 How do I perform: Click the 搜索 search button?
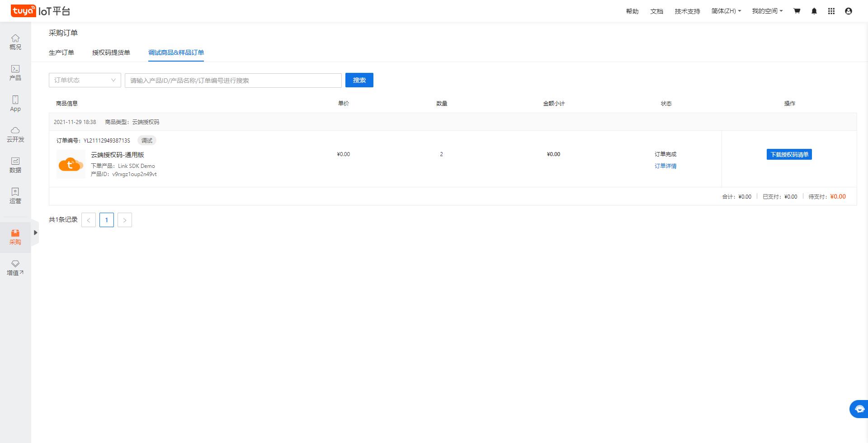tap(359, 80)
